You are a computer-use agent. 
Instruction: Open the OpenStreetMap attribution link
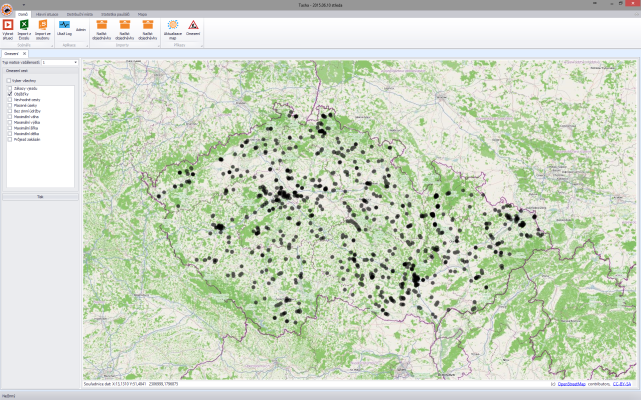572,384
